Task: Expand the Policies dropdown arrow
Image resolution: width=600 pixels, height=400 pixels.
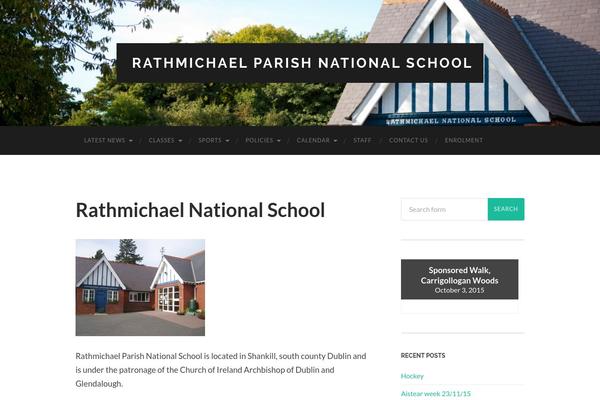Action: (x=279, y=140)
